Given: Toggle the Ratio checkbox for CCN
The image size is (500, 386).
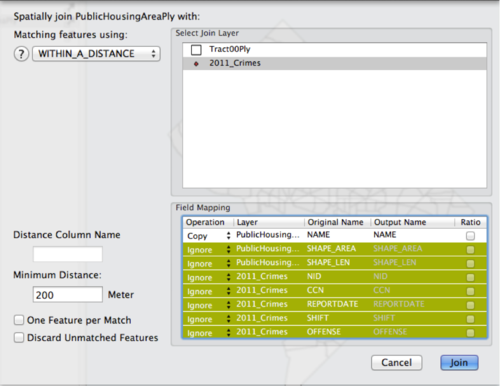Looking at the screenshot, I should pyautogui.click(x=470, y=291).
